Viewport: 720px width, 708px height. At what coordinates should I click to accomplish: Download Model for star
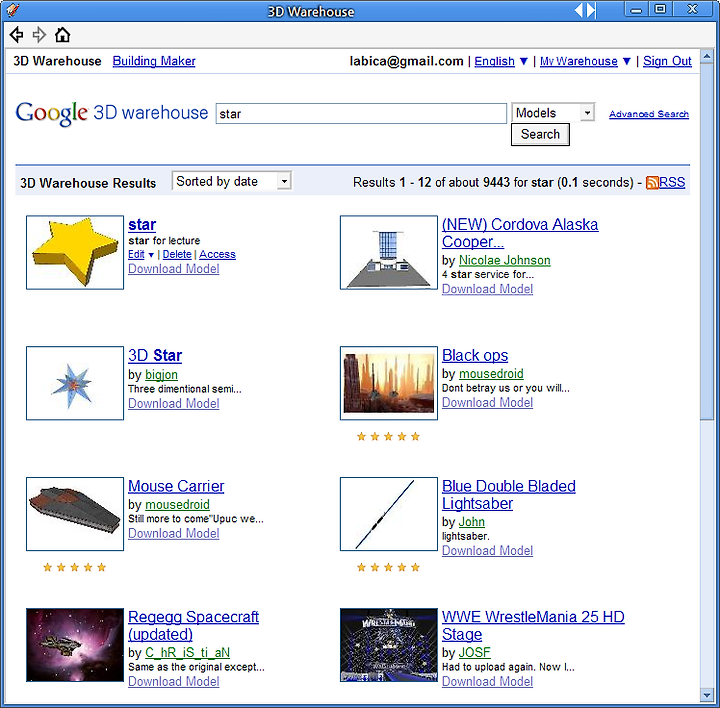174,269
